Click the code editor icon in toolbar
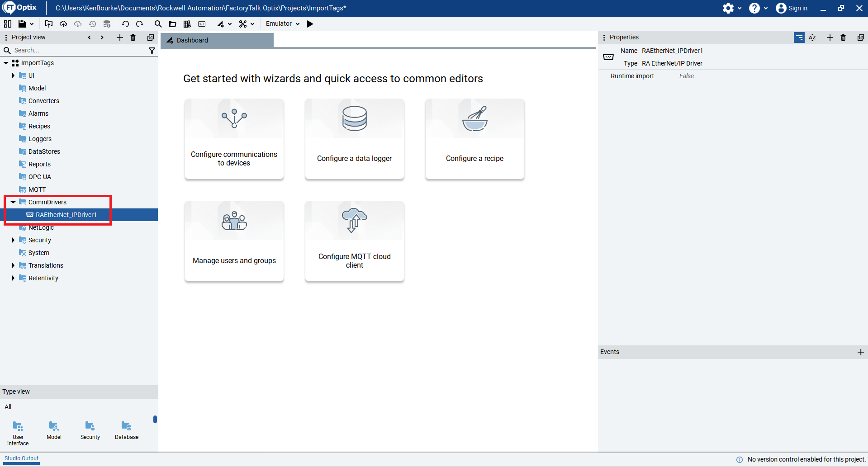Image resolution: width=868 pixels, height=467 pixels. click(202, 24)
